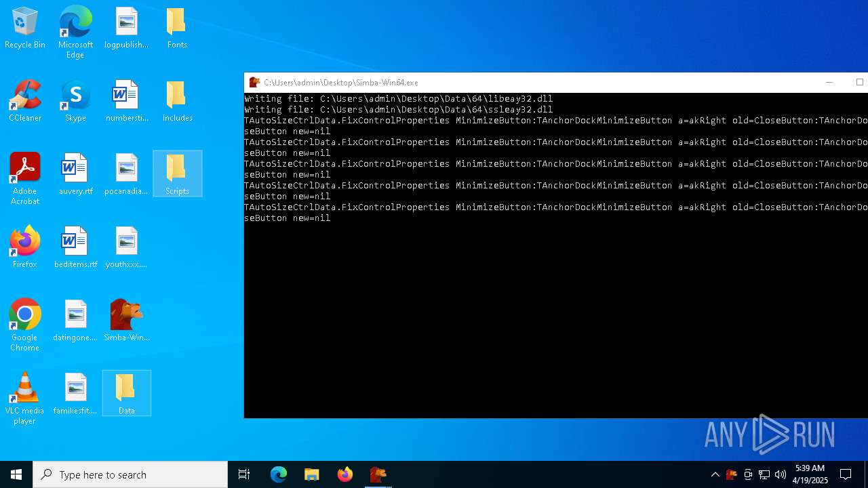Select the pocanadia image file icon
The height and width of the screenshot is (488, 868).
point(126,175)
